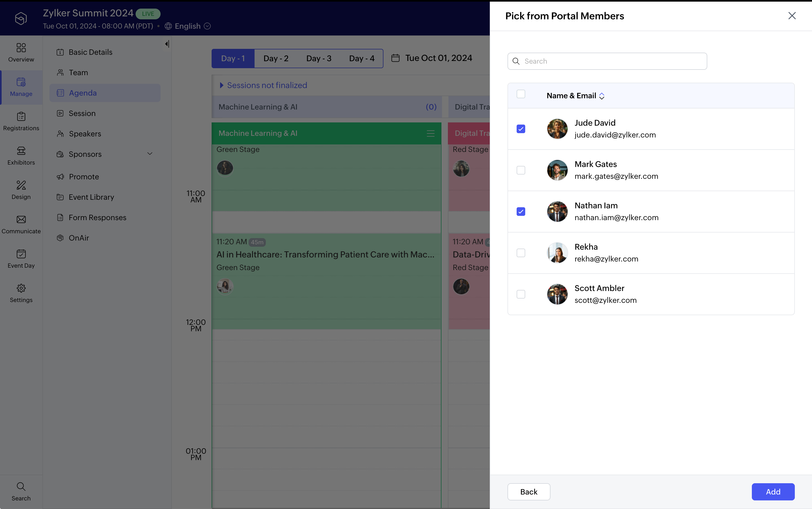
Task: Uncheck Jude David's checkbox
Action: [x=521, y=129]
